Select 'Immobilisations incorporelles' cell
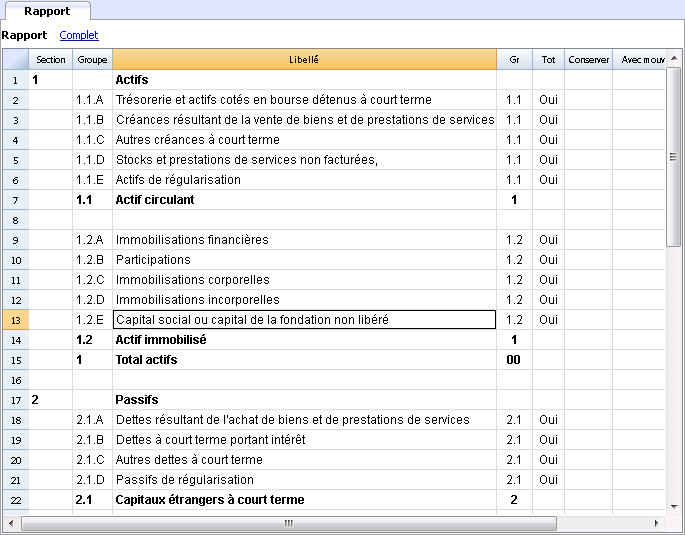This screenshot has width=685, height=535. [304, 300]
